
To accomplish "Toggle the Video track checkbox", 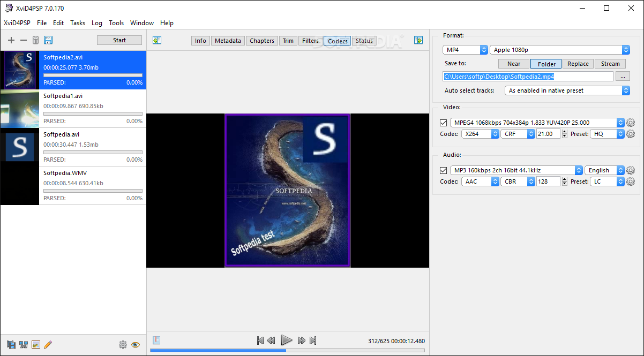I will click(443, 123).
